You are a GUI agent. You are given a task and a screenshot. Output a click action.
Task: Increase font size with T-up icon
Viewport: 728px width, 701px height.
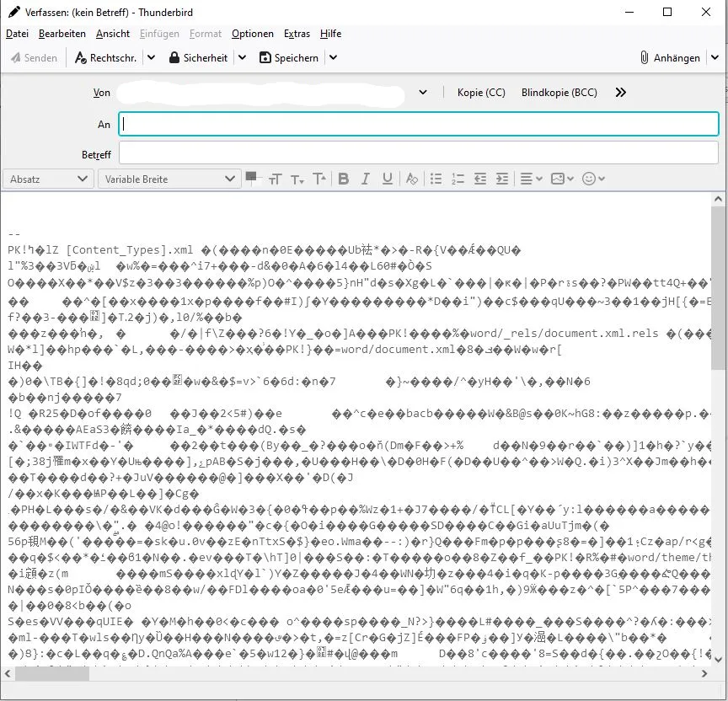tap(319, 179)
